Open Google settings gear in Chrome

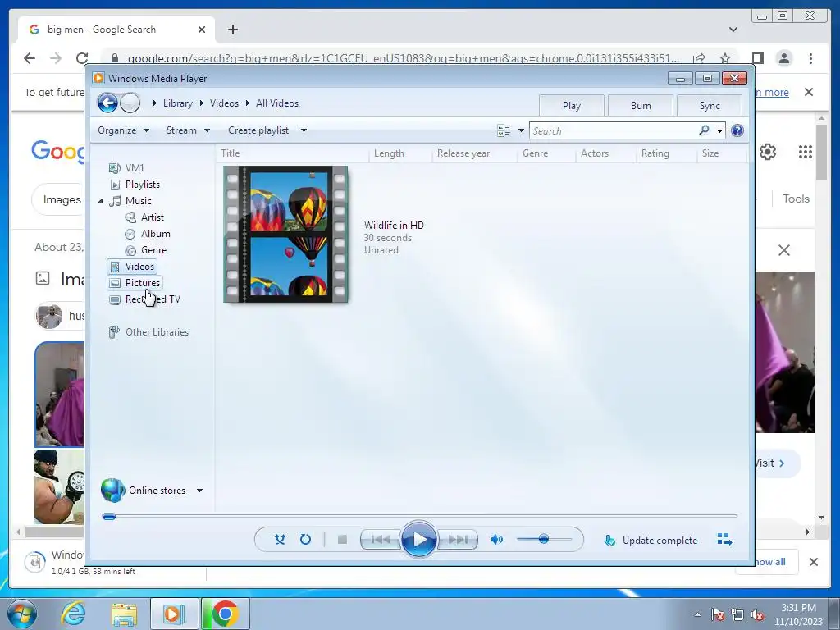(768, 152)
